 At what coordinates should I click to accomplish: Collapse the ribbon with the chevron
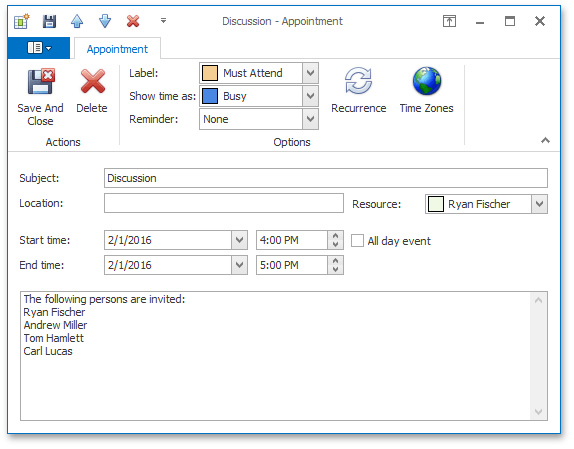(545, 140)
